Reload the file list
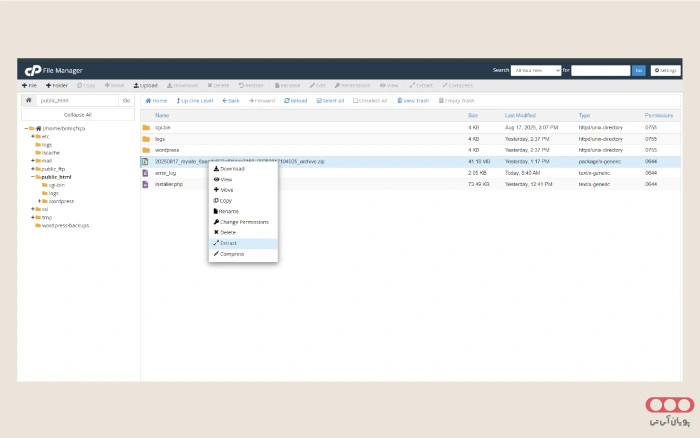This screenshot has height=438, width=700. click(296, 101)
